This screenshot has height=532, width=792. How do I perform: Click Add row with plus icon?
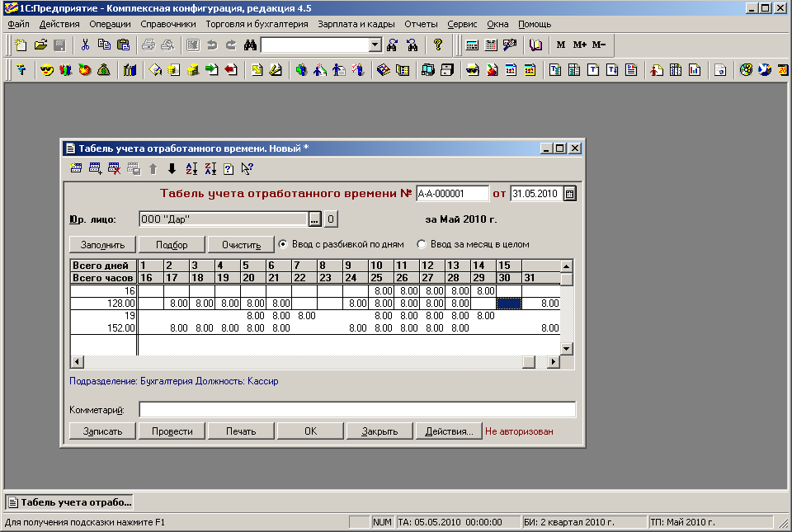[95, 168]
